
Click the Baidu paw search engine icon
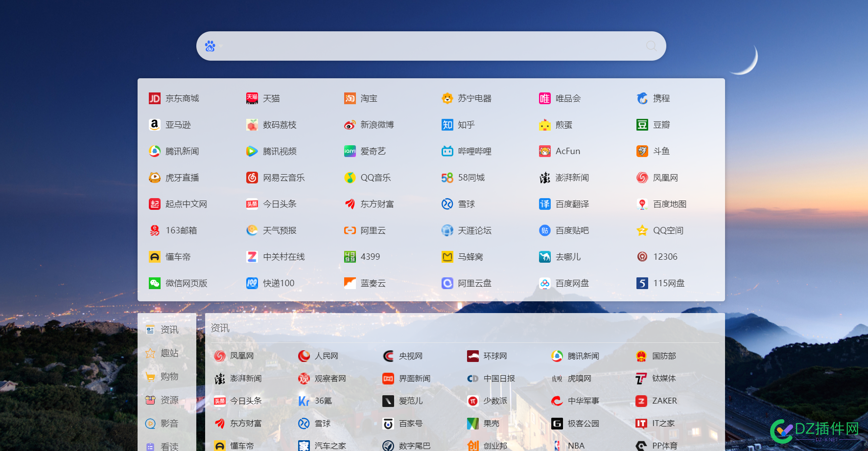click(210, 46)
